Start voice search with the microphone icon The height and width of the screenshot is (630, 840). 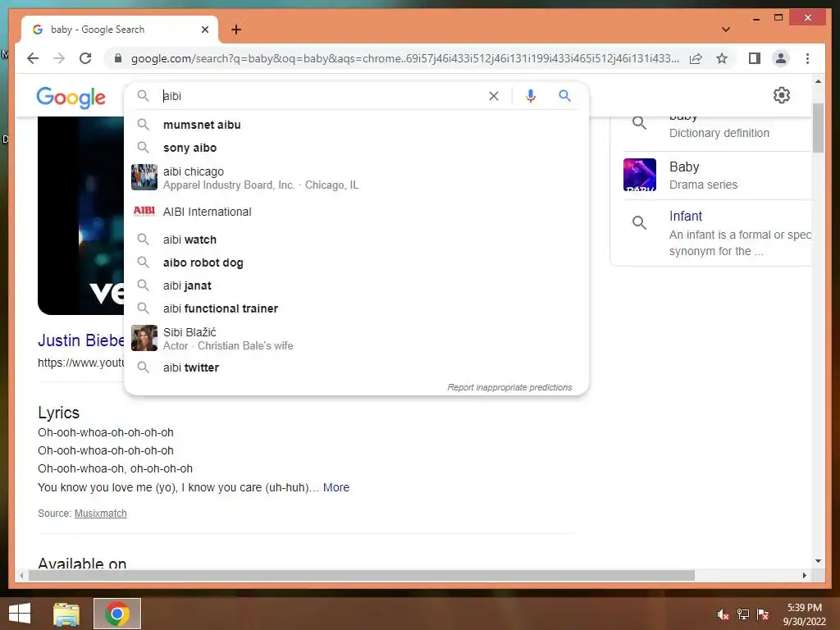(x=531, y=96)
